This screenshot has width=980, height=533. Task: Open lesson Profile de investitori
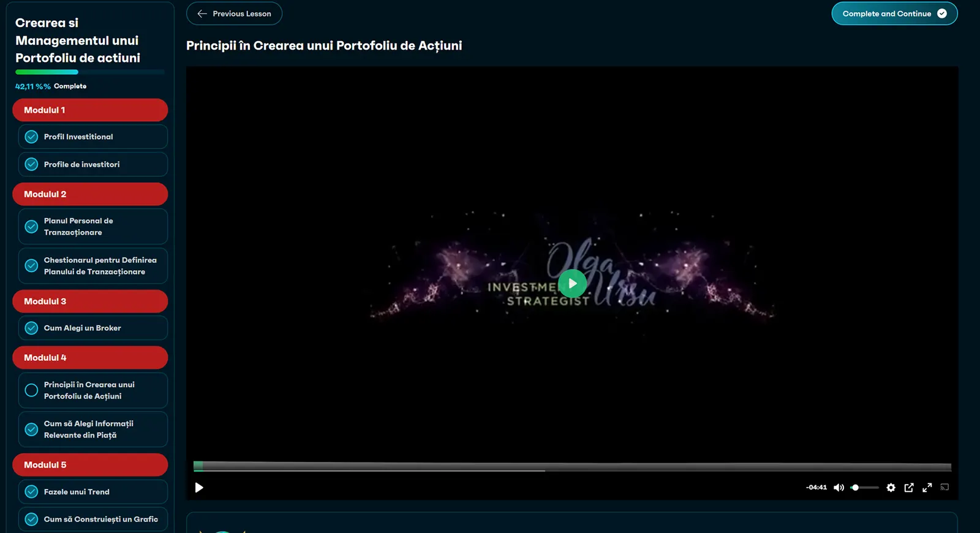pos(93,164)
